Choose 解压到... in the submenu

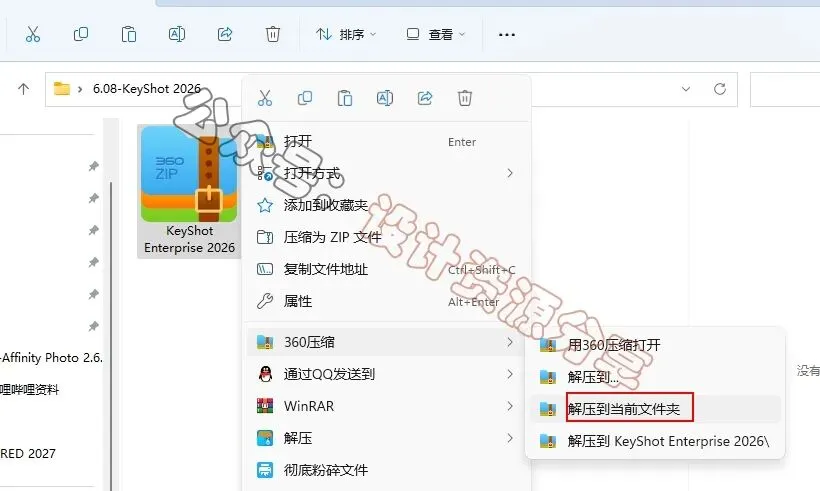[655, 377]
